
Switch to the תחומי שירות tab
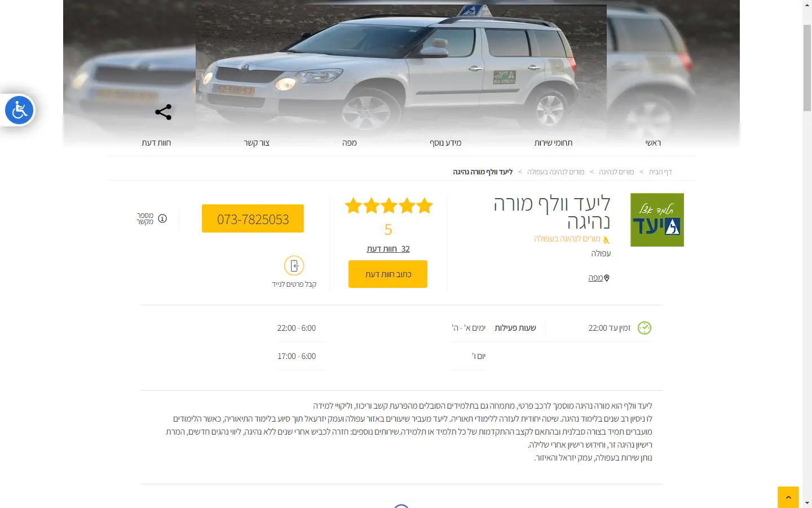(x=553, y=143)
